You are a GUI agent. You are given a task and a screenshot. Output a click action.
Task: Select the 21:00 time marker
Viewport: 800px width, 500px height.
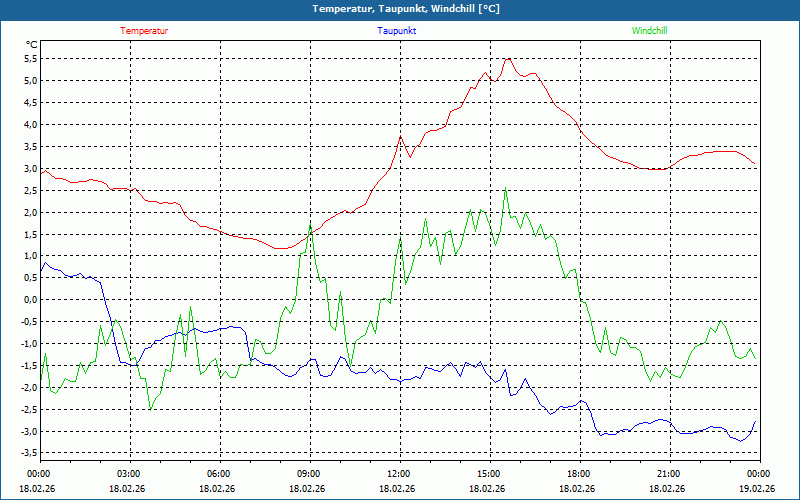pyautogui.click(x=669, y=474)
